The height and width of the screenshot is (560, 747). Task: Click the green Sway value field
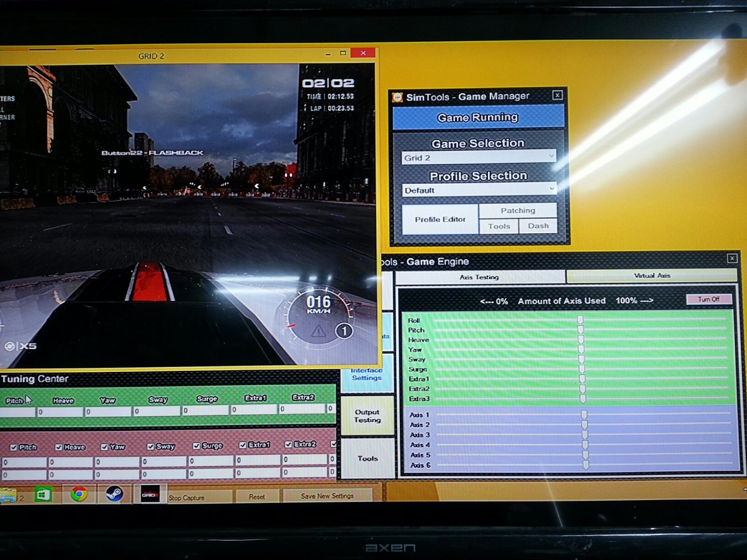tap(156, 411)
